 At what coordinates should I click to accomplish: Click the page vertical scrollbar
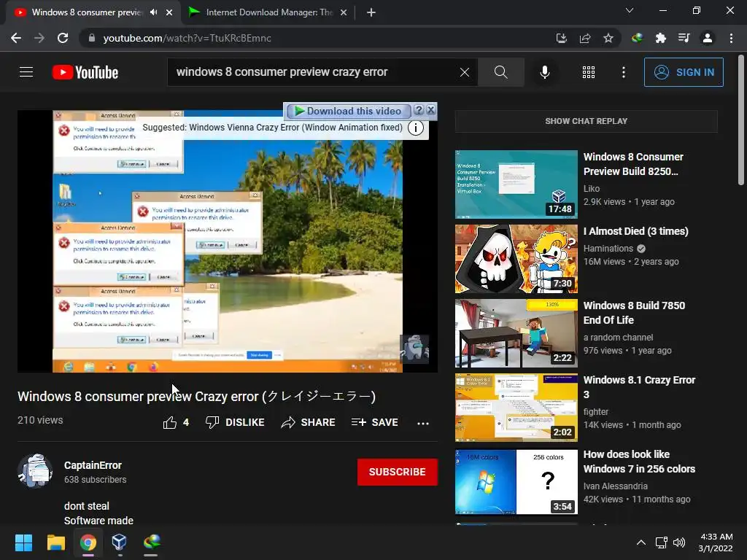tap(741, 119)
